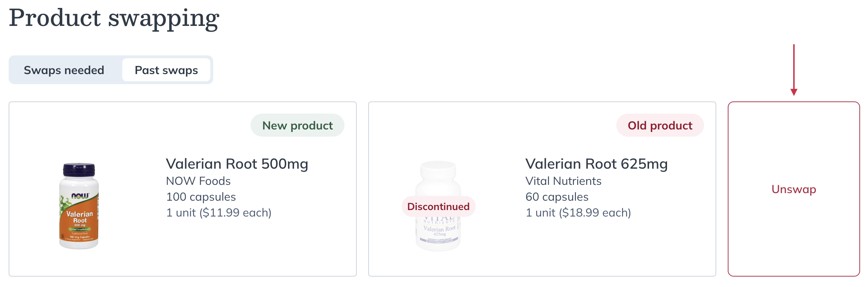Screen dimensions: 868x287
Task: Click the Vital Nutrients bottle image
Action: (438, 206)
